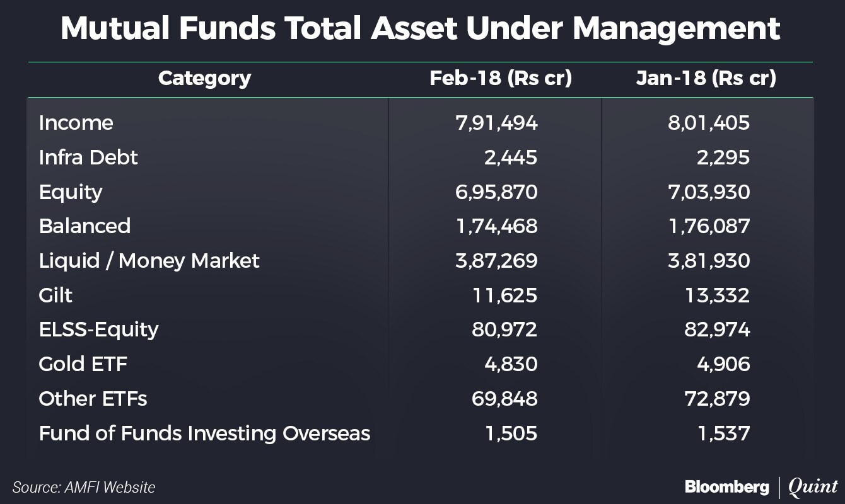Screen dimensions: 845x504
Task: Click the Gilt category label
Action: (55, 295)
